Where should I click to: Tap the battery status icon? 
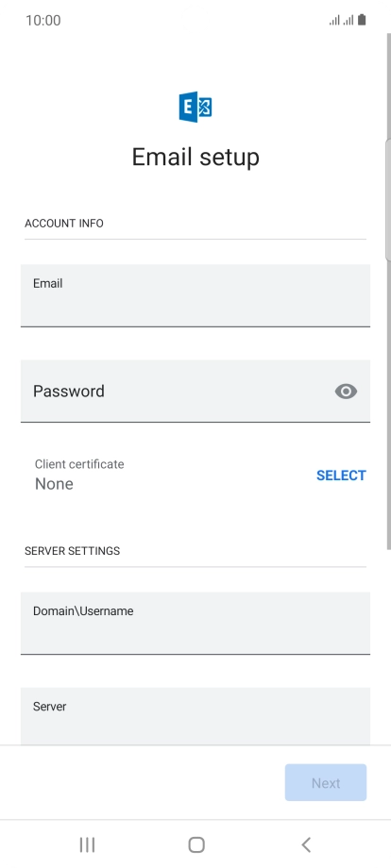[362, 21]
